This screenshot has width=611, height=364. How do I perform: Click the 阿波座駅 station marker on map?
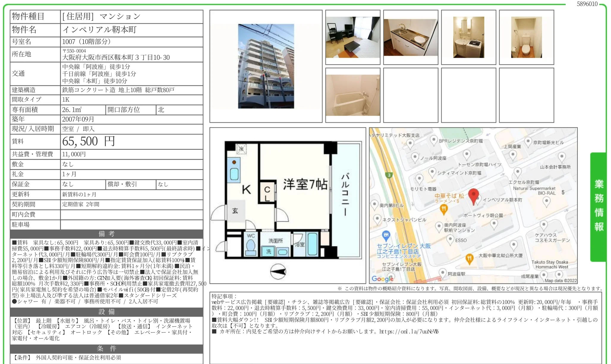pos(442,273)
